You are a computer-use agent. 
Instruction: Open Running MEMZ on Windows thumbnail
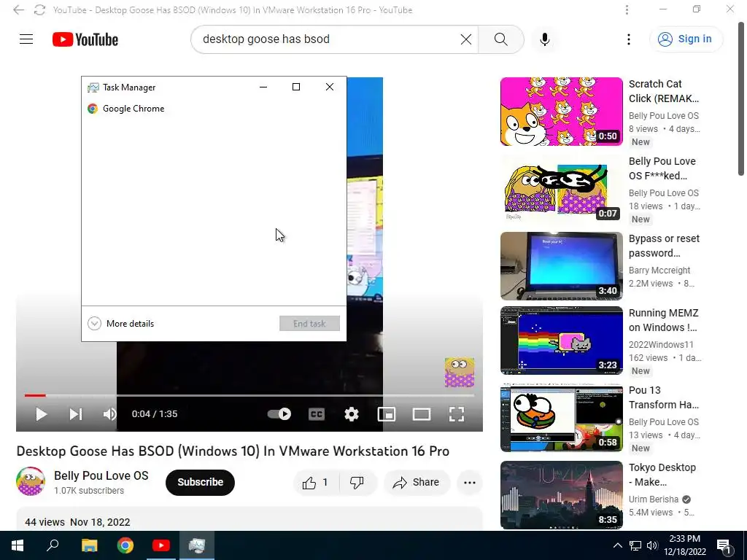561,341
